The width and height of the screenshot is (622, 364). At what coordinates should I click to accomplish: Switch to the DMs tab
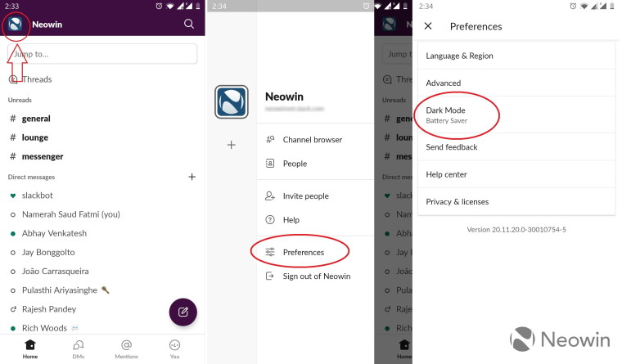coord(78,349)
